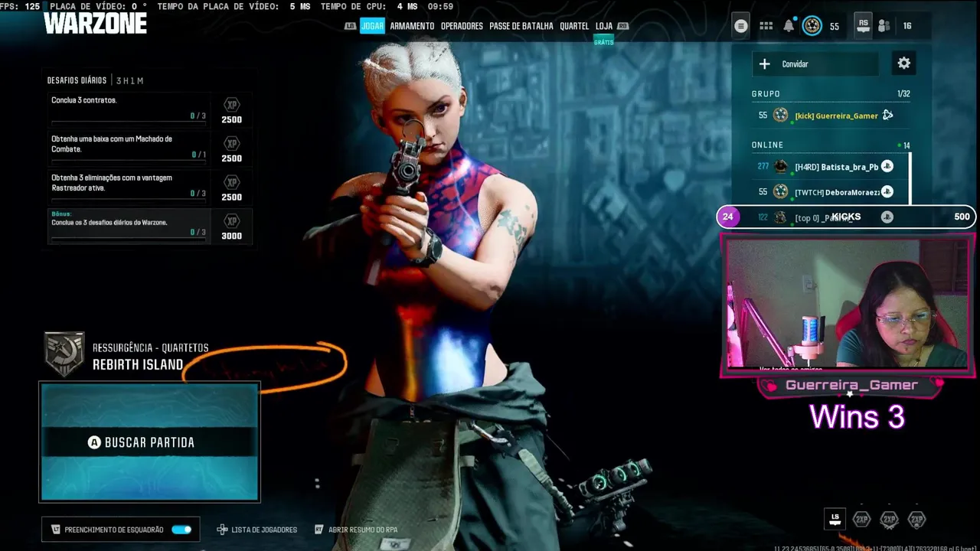Click the Desafios Diários header
The width and height of the screenshot is (980, 551).
point(77,80)
